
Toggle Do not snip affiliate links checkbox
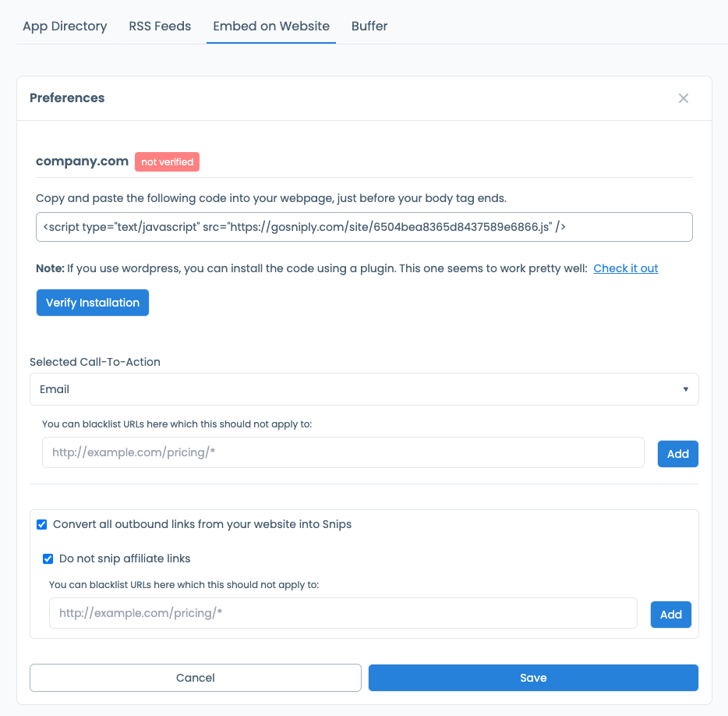[x=48, y=558]
